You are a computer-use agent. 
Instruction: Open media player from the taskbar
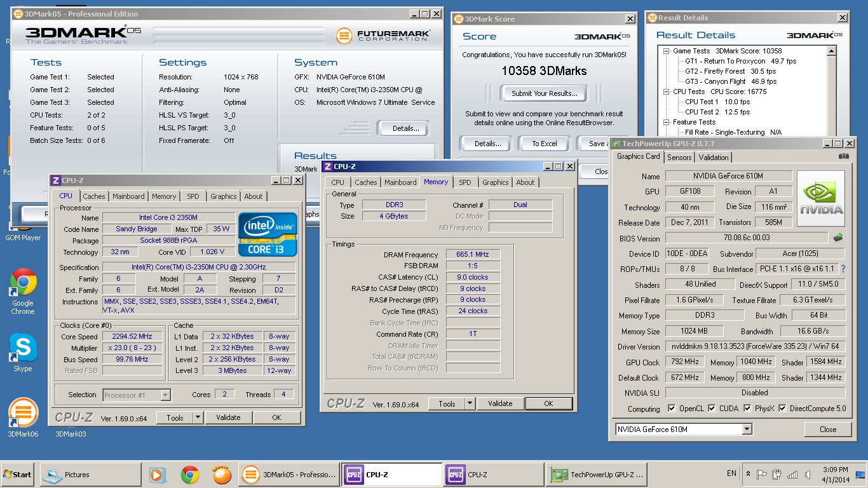156,475
